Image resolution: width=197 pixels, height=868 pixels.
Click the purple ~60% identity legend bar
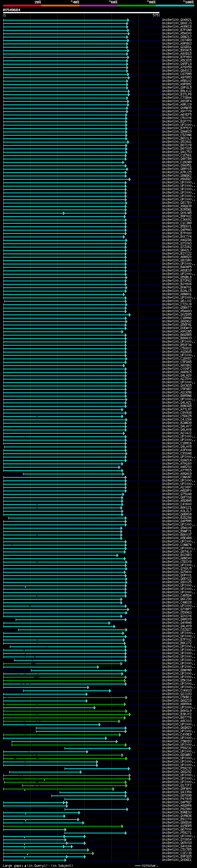pos(99,6)
